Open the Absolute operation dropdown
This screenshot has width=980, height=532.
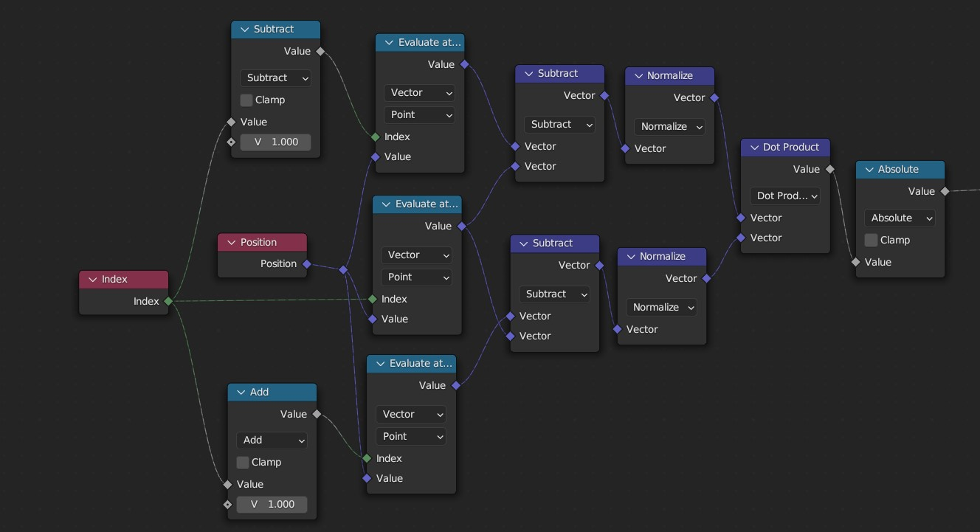(x=899, y=218)
